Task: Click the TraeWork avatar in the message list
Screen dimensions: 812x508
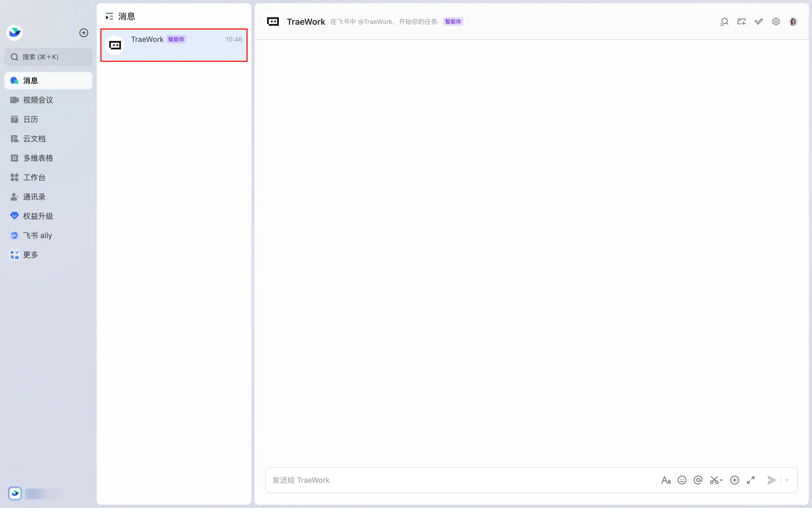Action: coord(115,45)
